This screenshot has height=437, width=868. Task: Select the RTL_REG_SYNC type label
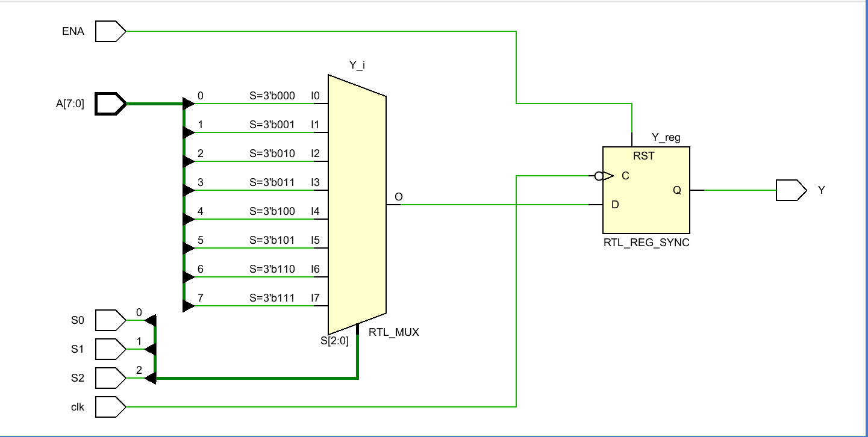point(646,243)
